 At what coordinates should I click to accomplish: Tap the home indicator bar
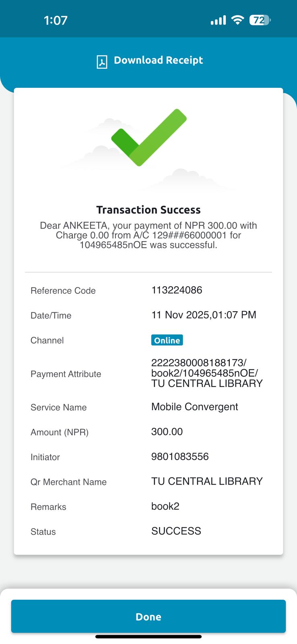pyautogui.click(x=148, y=637)
